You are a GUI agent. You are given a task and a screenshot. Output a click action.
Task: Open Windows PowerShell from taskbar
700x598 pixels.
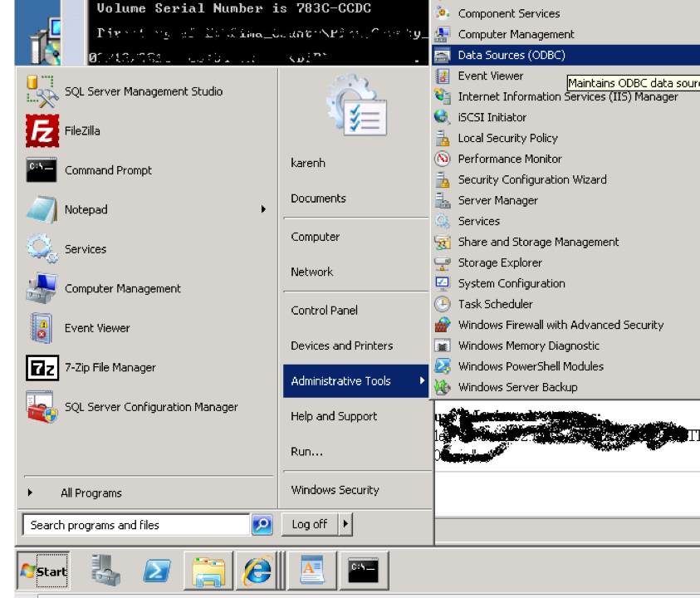pyautogui.click(x=157, y=571)
